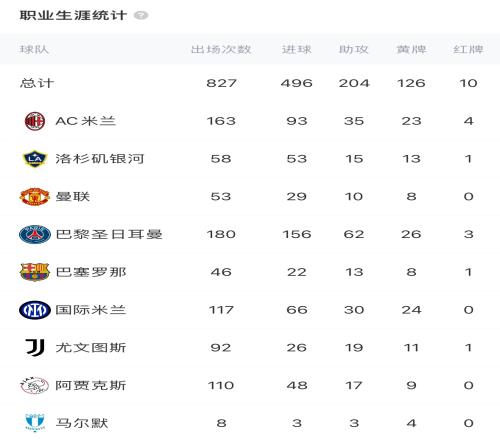Click the Paris Saint-Germain crest icon
The height and width of the screenshot is (440, 500).
coord(35,234)
